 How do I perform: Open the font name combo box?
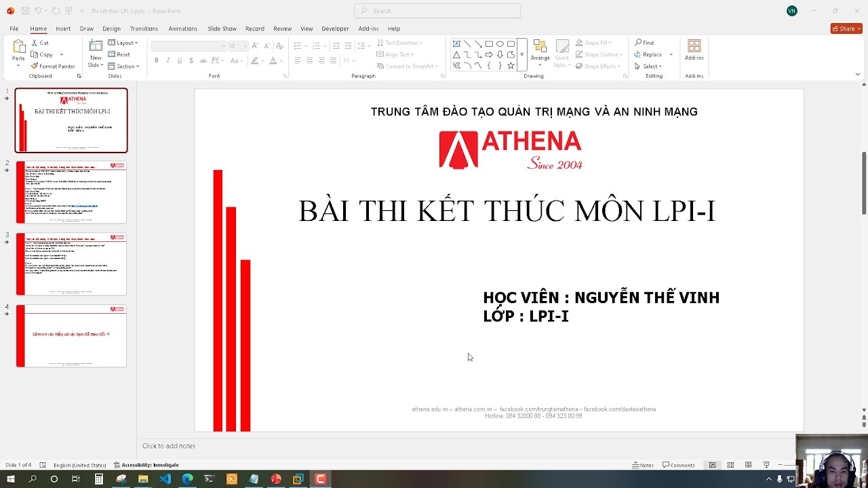pyautogui.click(x=189, y=45)
